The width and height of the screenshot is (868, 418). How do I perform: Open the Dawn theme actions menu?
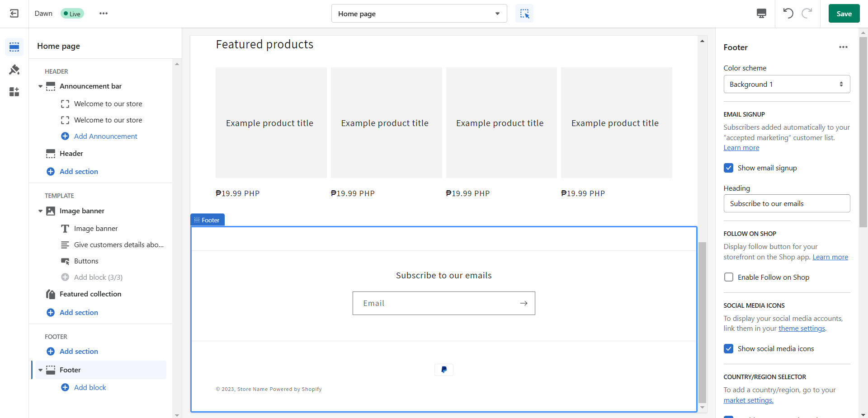click(104, 14)
